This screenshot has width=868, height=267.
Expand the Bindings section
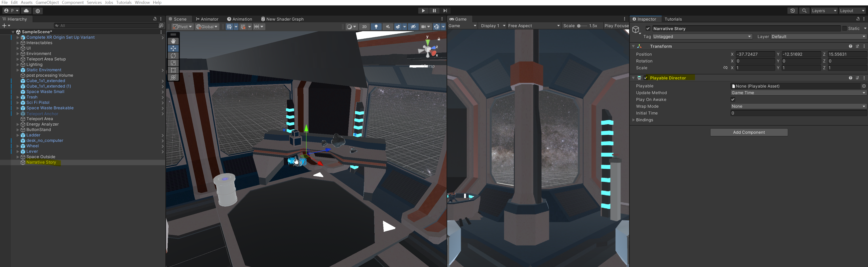634,120
